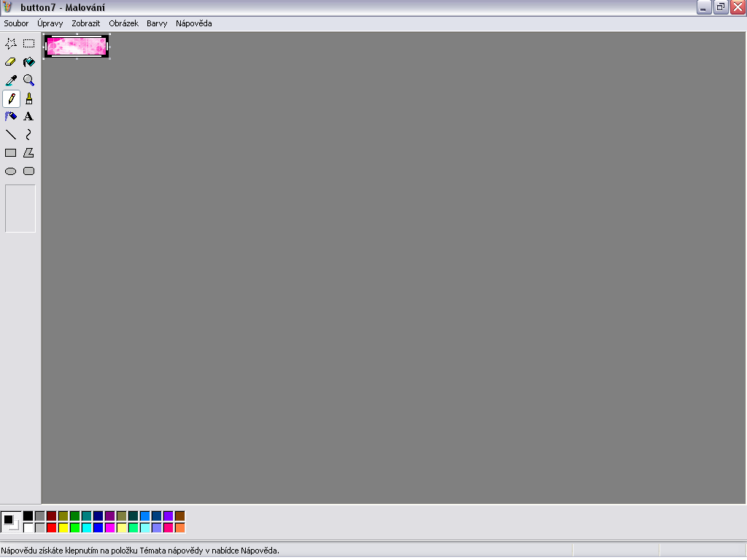Activate the Airbrush spray tool
The image size is (747, 560).
pyautogui.click(x=11, y=117)
